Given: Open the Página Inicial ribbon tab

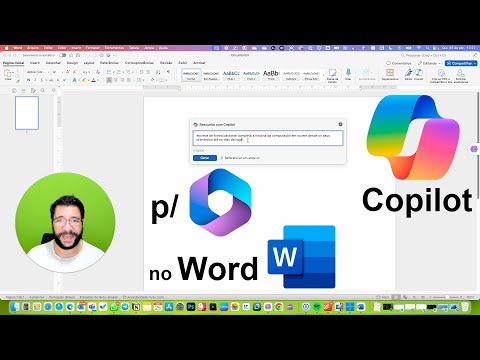Looking at the screenshot, I should click(13, 63).
